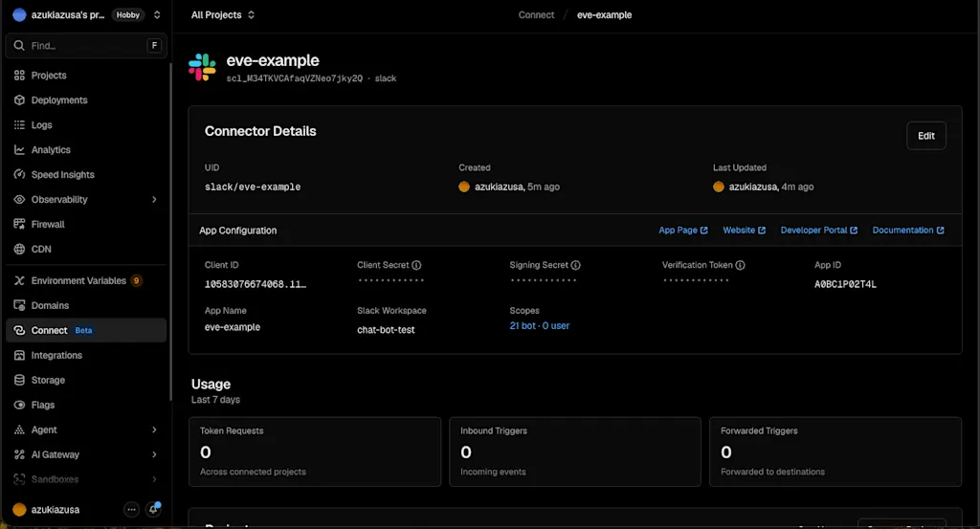980x529 pixels.
Task: Select the UID text slack/eve-example
Action: point(253,187)
